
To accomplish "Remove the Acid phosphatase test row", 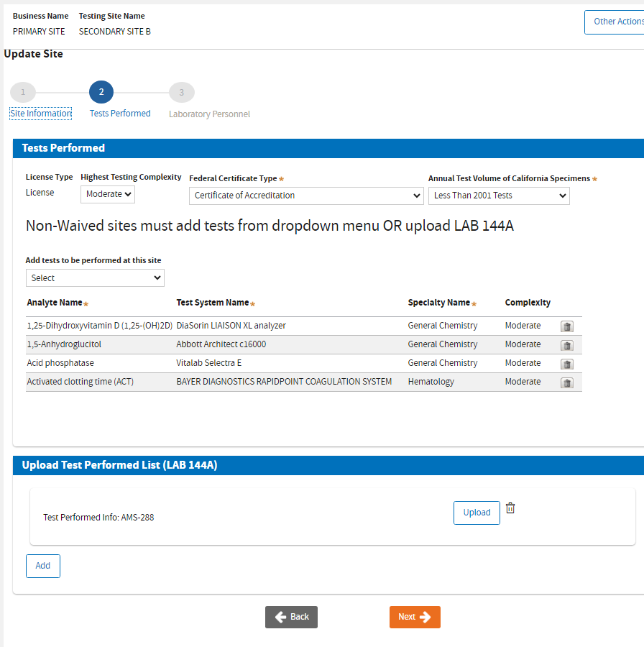I will (x=566, y=364).
